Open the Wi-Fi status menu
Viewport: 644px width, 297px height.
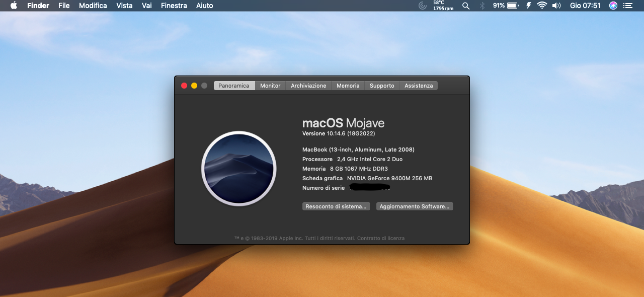(542, 6)
